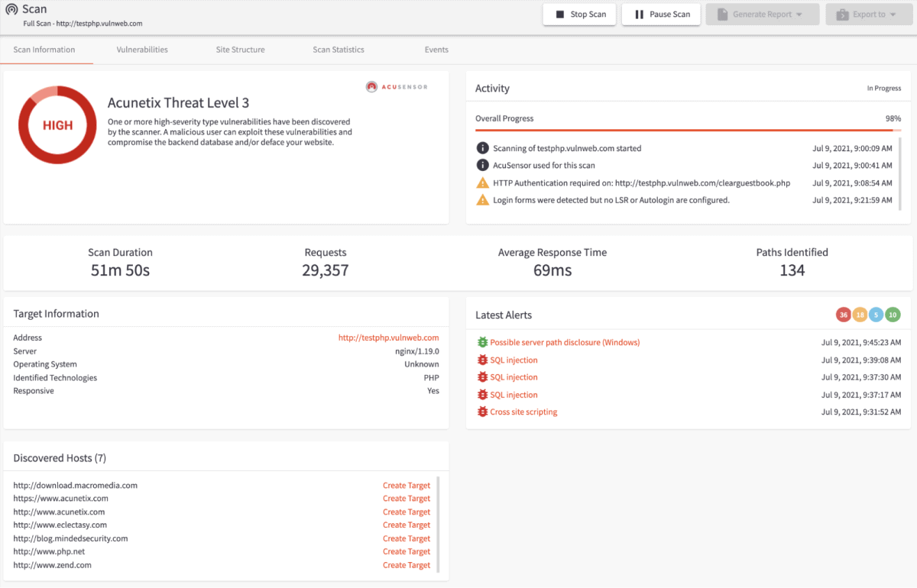Pause the scan
This screenshot has height=588, width=917.
click(662, 15)
